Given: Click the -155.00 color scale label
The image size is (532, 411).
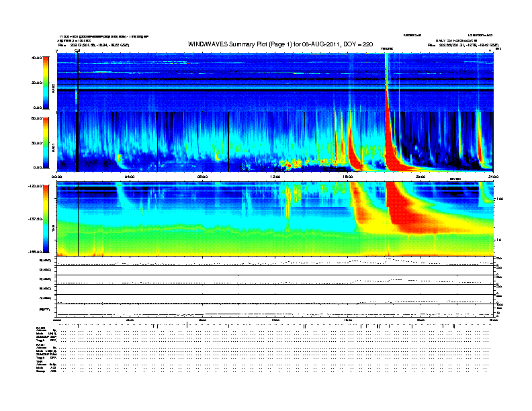Looking at the screenshot, I should pyautogui.click(x=36, y=252).
